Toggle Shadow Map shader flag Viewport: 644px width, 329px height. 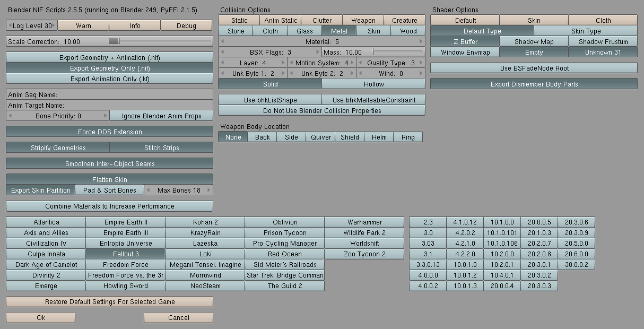[x=534, y=41]
